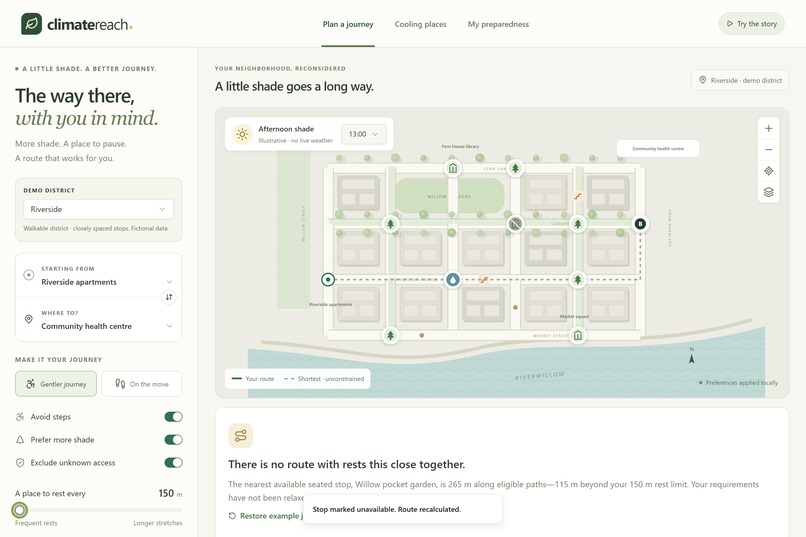
Task: Recenter the map with the locate icon
Action: tap(768, 171)
